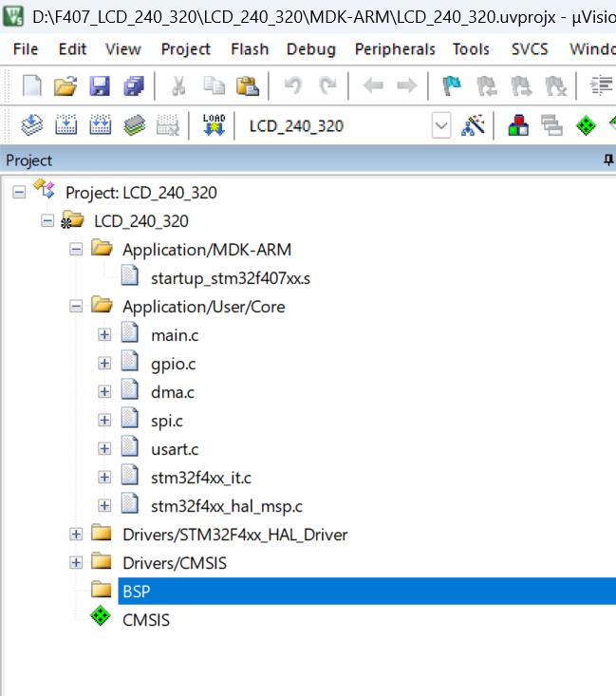Translate the current file
This screenshot has width=616, height=696.
pos(32,124)
